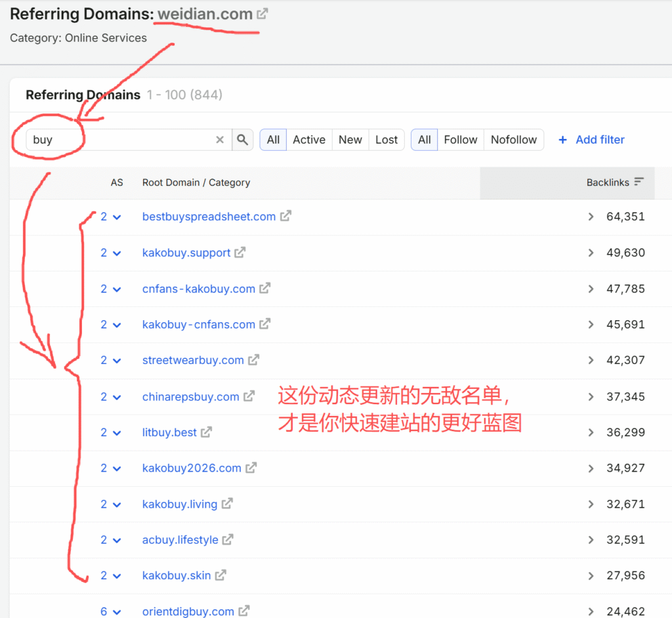Select the All link-type filter beside Follow
The image size is (672, 618).
pos(425,140)
